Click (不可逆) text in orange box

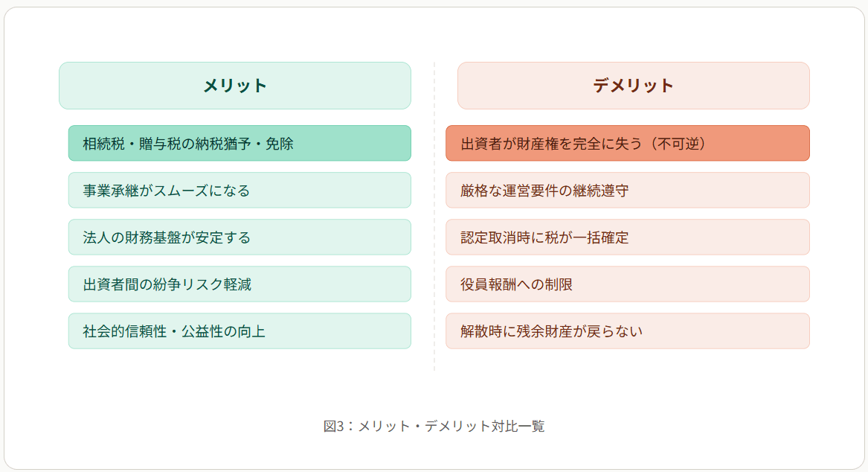tap(677, 143)
